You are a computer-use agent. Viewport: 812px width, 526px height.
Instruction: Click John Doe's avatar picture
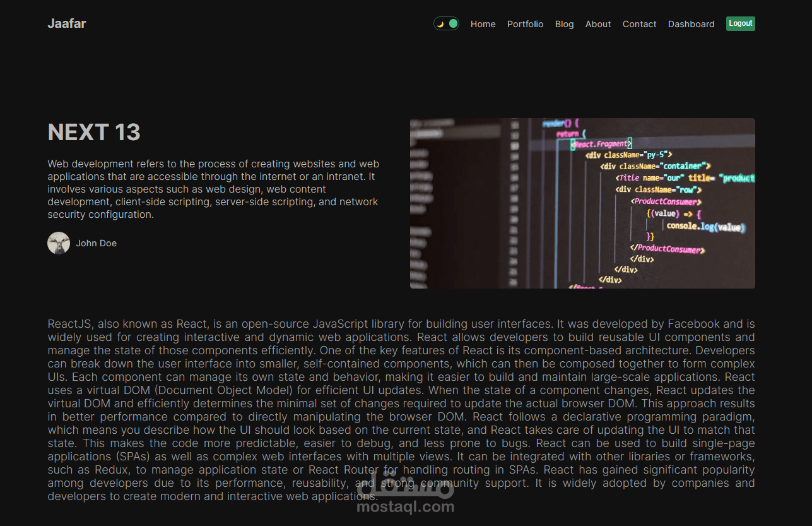(59, 243)
